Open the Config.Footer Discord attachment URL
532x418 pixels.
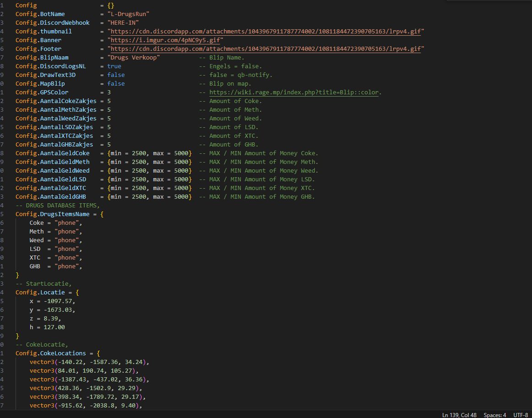[x=266, y=49]
